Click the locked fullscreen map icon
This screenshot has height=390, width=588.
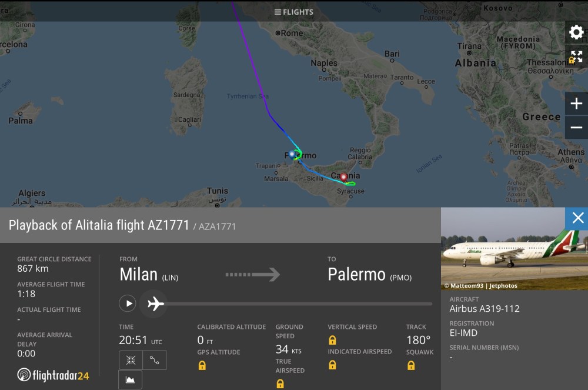point(576,57)
